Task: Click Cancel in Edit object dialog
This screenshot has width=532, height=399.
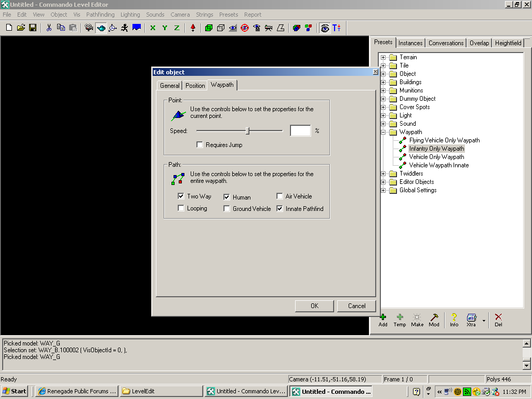Action: [356, 306]
